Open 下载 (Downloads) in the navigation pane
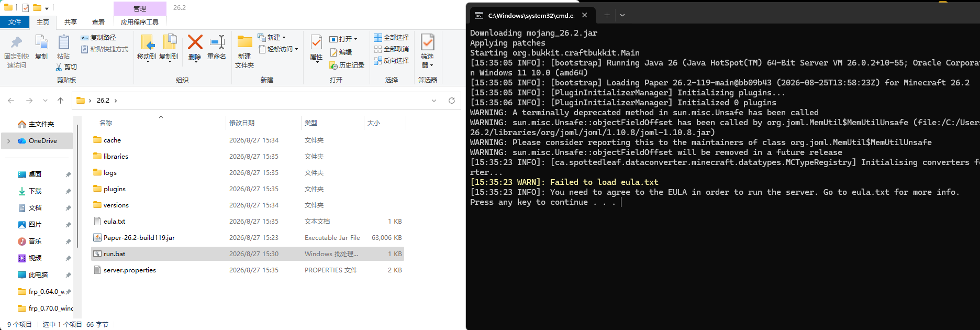 [35, 191]
